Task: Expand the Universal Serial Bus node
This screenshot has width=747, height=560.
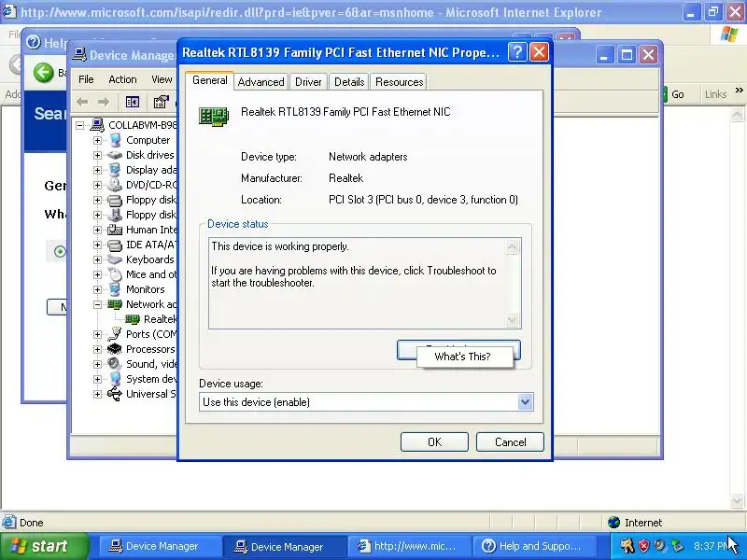Action: tap(97, 394)
